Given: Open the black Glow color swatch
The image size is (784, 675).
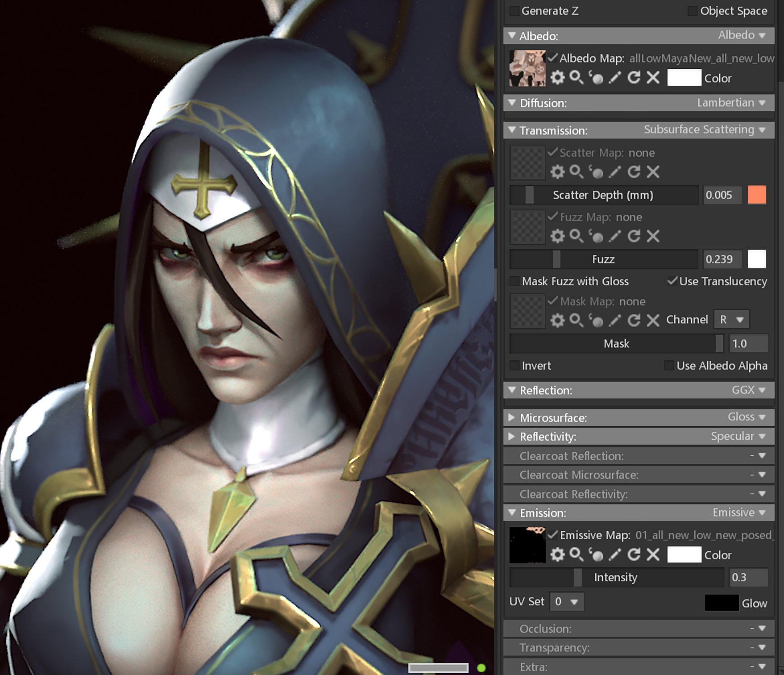Looking at the screenshot, I should (722, 603).
